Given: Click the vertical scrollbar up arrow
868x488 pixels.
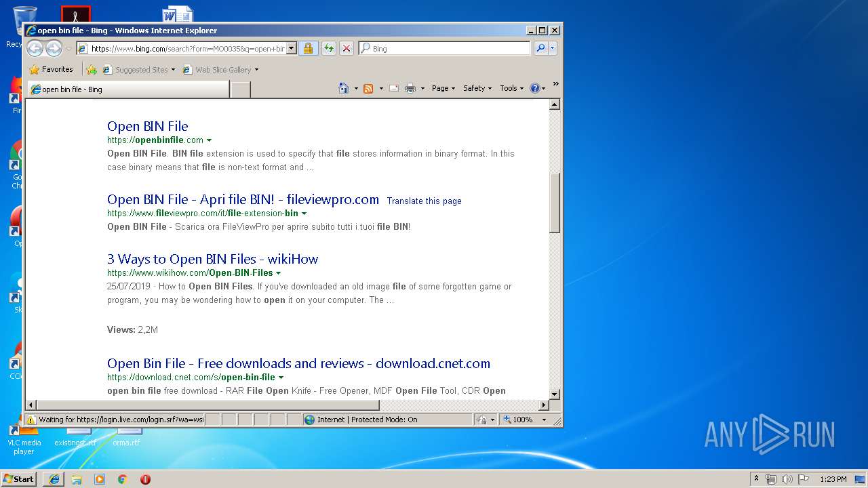Looking at the screenshot, I should point(555,104).
